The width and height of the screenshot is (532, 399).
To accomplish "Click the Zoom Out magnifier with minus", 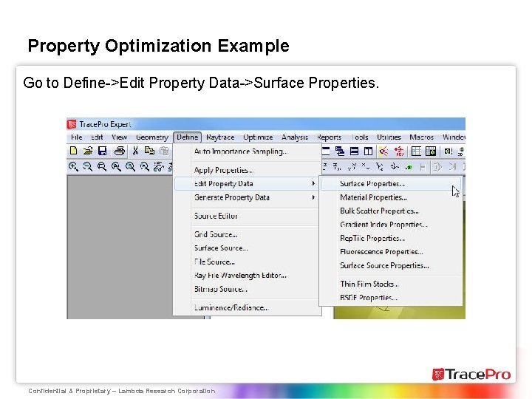I will (87, 166).
